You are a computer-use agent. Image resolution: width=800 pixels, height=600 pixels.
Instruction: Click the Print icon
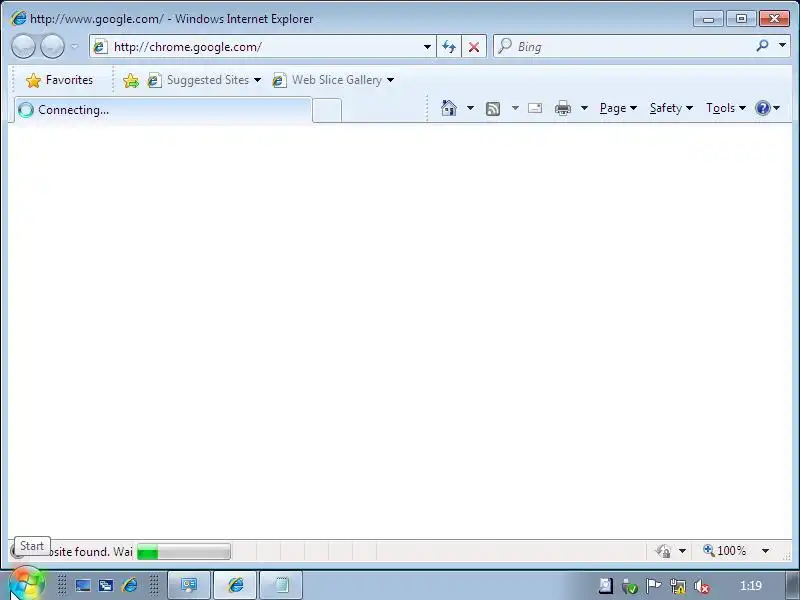563,108
